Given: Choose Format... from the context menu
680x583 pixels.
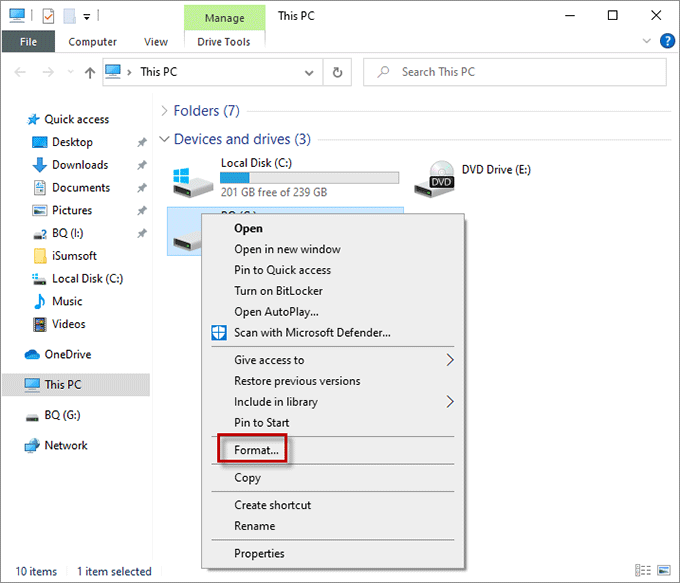Looking at the screenshot, I should tap(256, 450).
